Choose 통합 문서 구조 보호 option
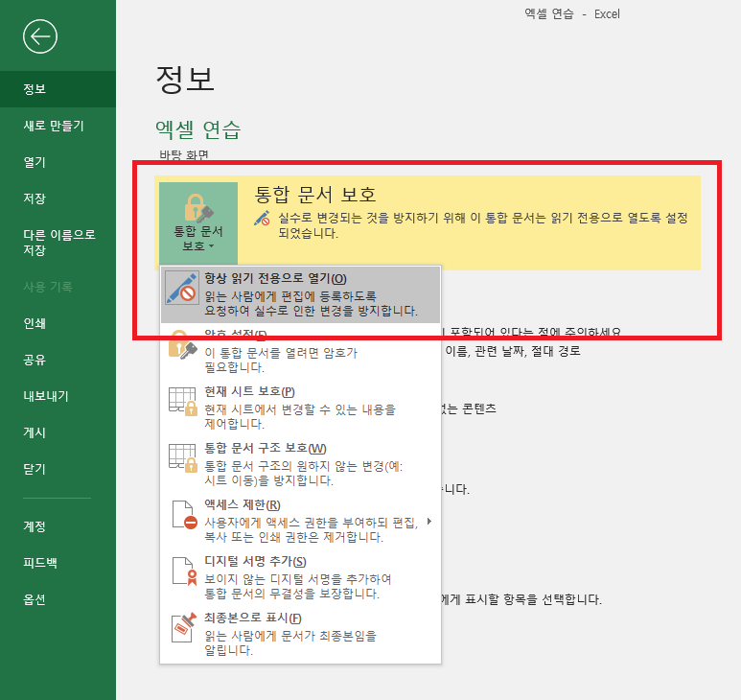 (x=301, y=464)
